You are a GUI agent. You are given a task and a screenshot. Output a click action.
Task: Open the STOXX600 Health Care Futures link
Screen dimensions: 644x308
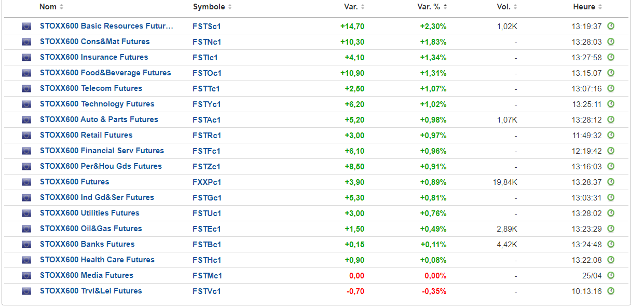(97, 260)
